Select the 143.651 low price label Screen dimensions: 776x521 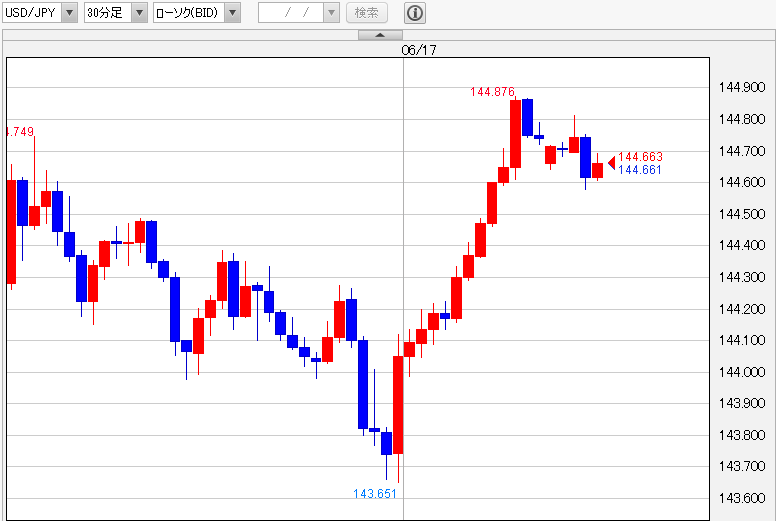click(375, 494)
